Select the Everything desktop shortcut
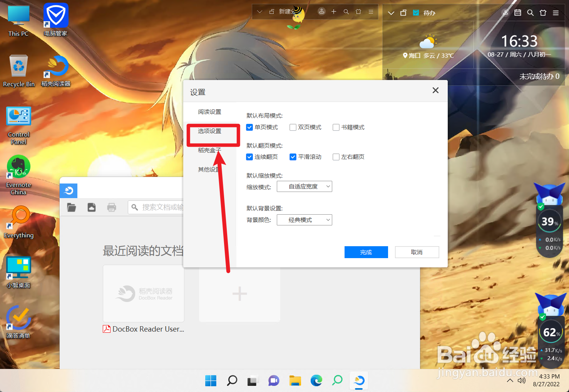The image size is (569, 392). pos(19,222)
